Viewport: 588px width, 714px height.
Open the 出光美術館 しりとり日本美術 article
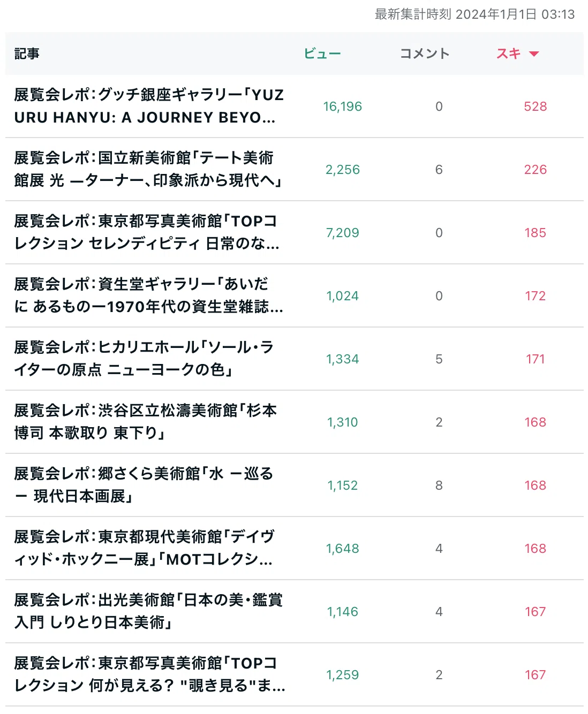148,611
